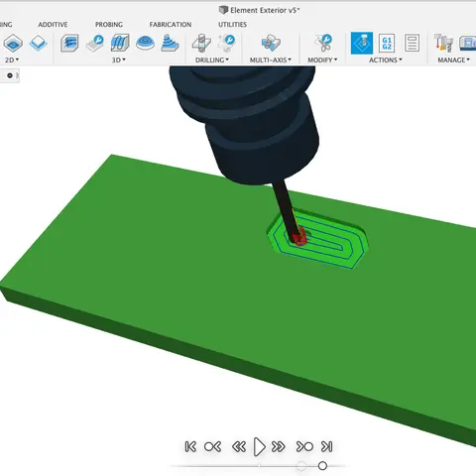Click the red cutter tip on pocket
476x476 pixels.
[x=299, y=238]
